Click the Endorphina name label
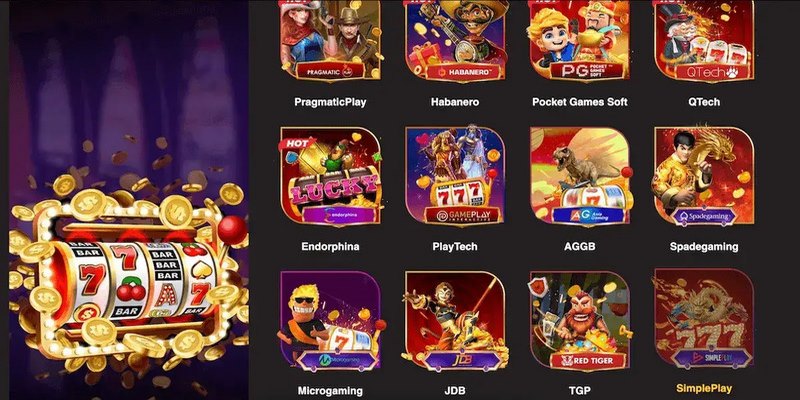Screen dimensions: 800x400 click(330, 247)
